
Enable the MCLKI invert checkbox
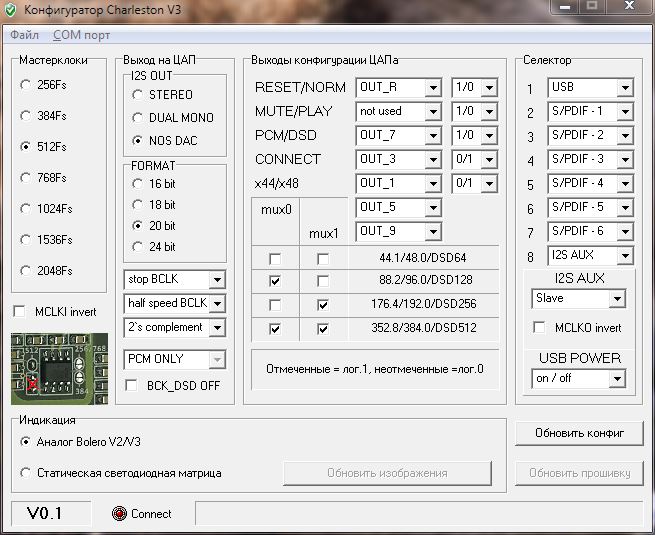click(x=19, y=312)
